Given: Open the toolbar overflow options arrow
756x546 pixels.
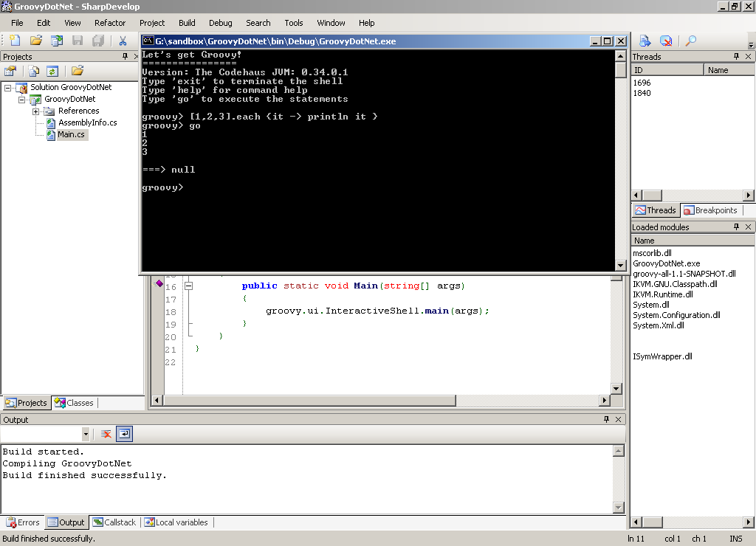Looking at the screenshot, I should click(x=751, y=45).
